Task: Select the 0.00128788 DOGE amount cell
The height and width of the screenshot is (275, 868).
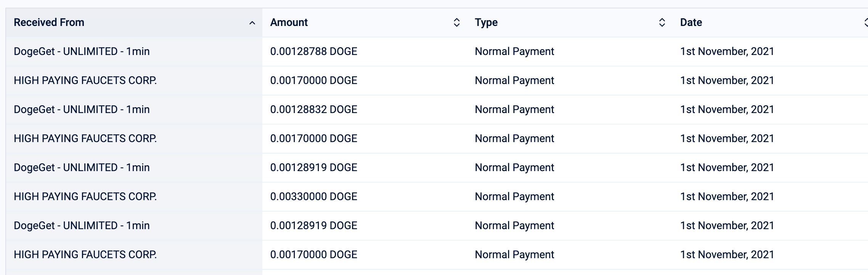Action: 313,52
